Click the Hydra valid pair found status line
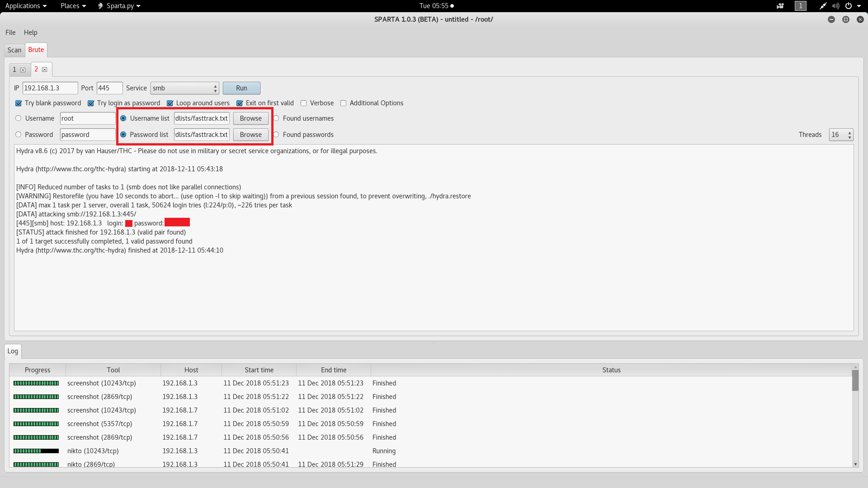 101,232
